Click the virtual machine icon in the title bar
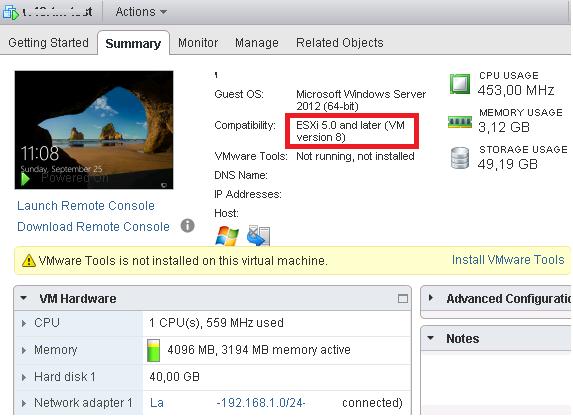 click(x=11, y=12)
